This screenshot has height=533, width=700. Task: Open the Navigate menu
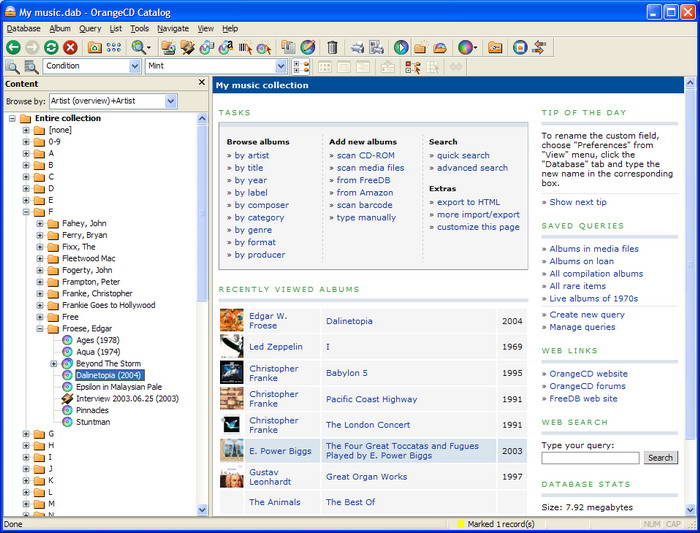pyautogui.click(x=173, y=29)
